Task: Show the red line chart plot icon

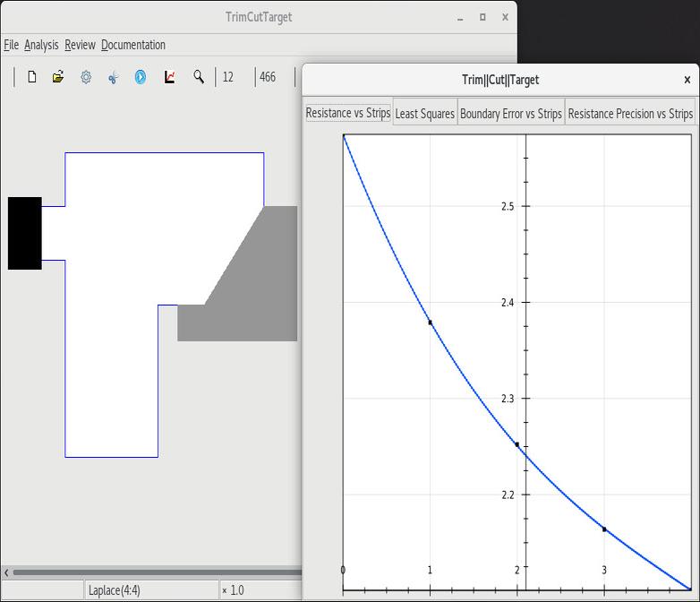Action: (169, 77)
